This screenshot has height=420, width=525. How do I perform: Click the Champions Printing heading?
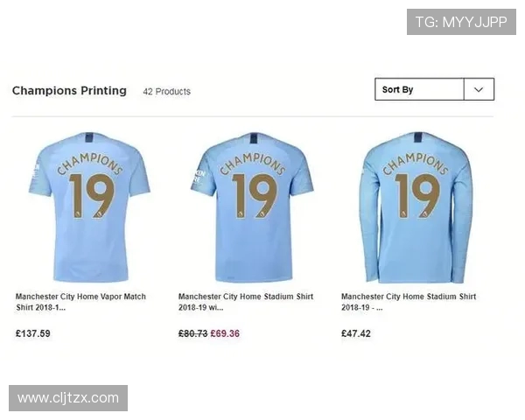click(x=69, y=90)
